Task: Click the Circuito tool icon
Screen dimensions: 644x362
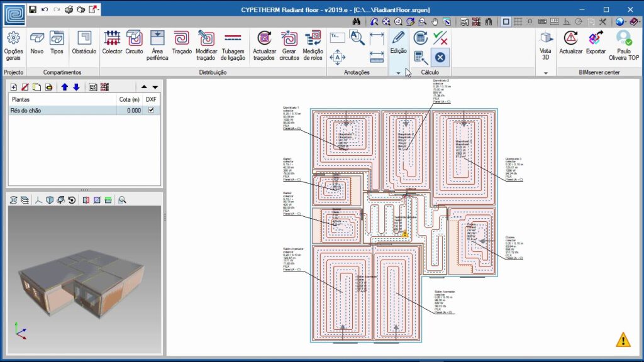Action: point(134,43)
